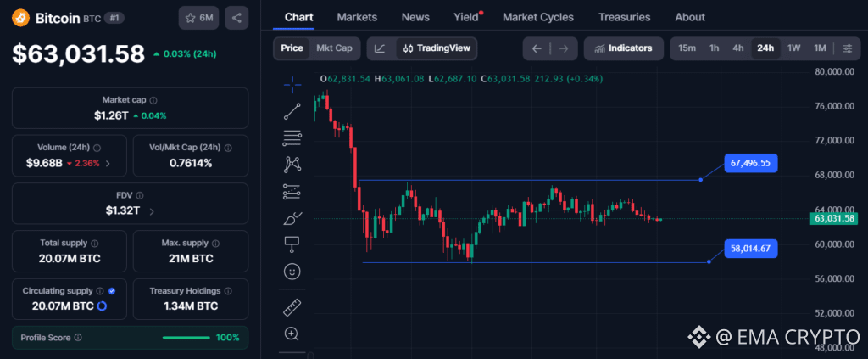This screenshot has height=359, width=868.
Task: Set interval to 24h
Action: pos(765,48)
